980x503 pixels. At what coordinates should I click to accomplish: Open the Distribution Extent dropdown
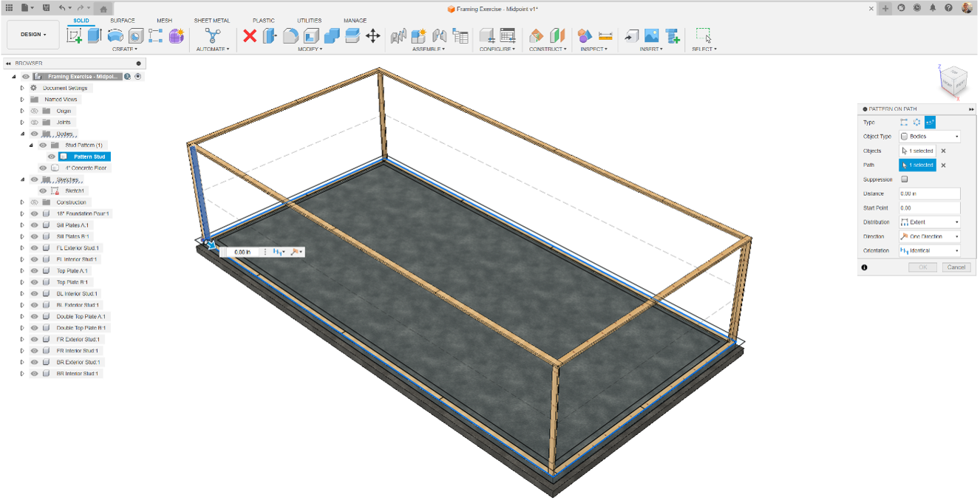(929, 222)
